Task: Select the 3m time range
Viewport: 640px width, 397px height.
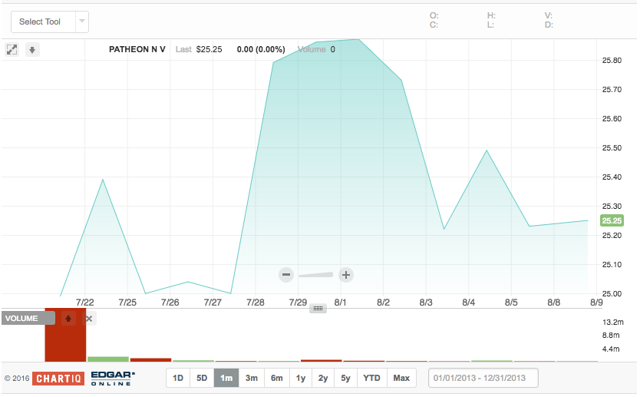Action: point(251,378)
